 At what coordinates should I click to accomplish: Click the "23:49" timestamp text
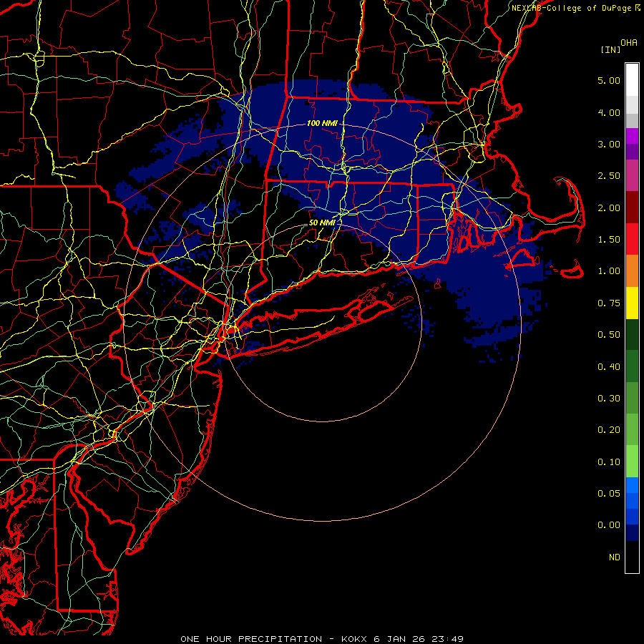[x=447, y=639]
